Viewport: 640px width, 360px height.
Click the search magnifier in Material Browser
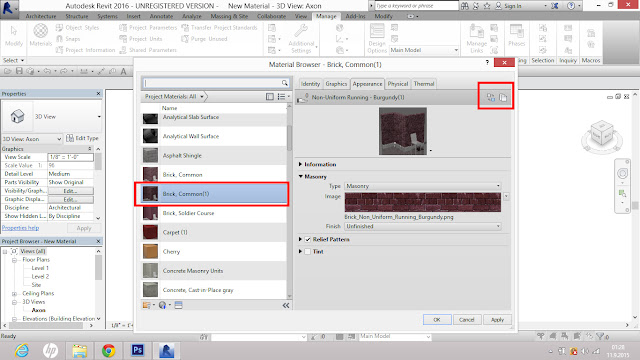pos(284,83)
